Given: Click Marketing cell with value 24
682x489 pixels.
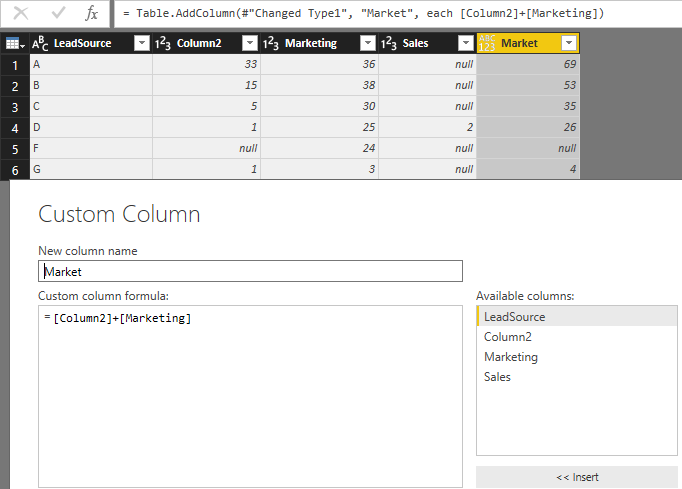Looking at the screenshot, I should [x=319, y=148].
